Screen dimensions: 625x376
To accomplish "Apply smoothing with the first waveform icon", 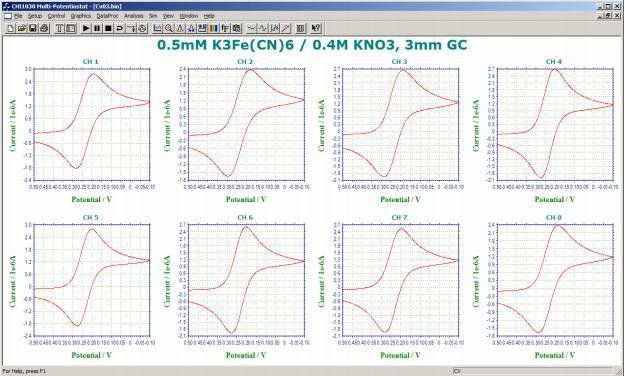I will click(x=252, y=28).
